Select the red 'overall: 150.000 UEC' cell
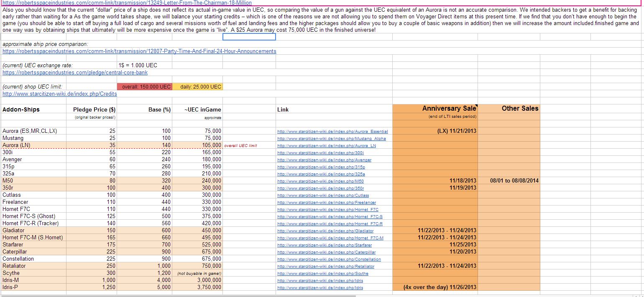 (145, 86)
